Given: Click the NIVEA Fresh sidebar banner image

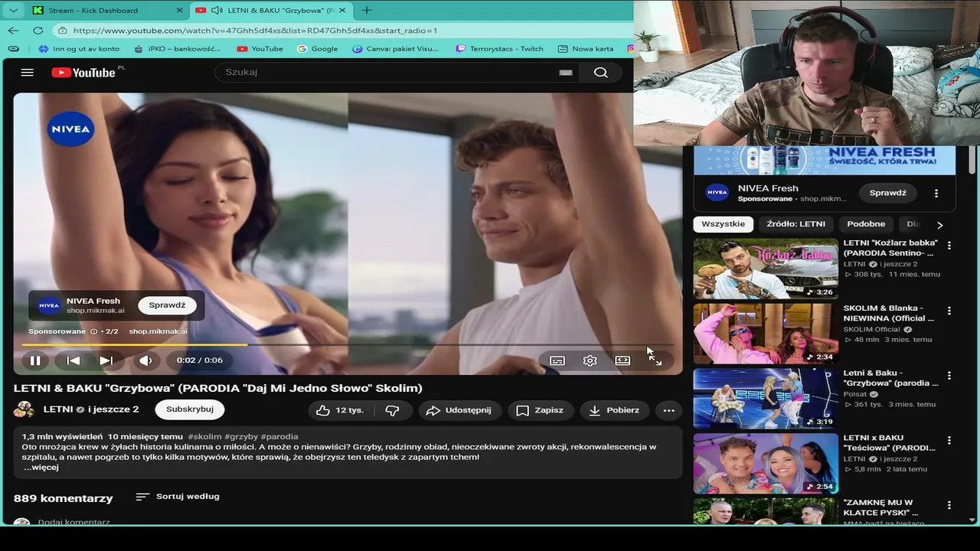Looking at the screenshot, I should coord(825,160).
